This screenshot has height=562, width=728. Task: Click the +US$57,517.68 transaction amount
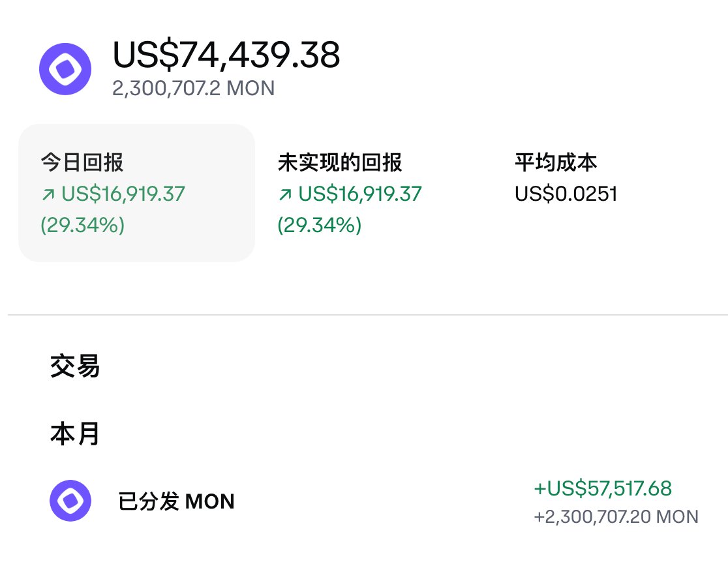[x=603, y=488]
